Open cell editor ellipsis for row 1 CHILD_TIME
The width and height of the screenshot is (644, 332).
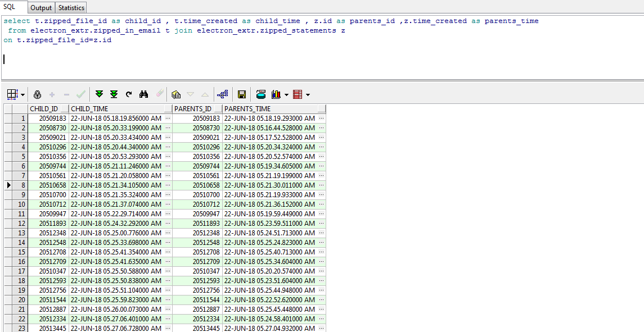point(168,119)
